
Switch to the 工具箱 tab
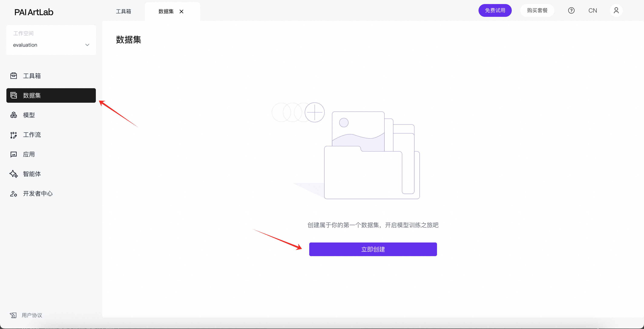point(124,12)
